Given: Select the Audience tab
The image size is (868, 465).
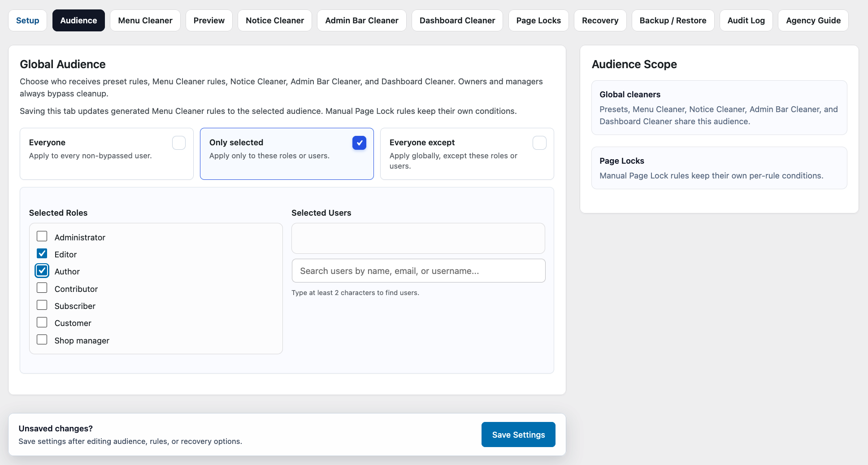Looking at the screenshot, I should [x=78, y=21].
